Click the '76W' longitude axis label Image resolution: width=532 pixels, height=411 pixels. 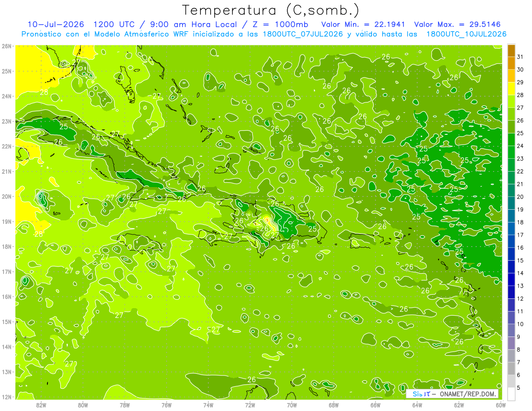coord(167,405)
